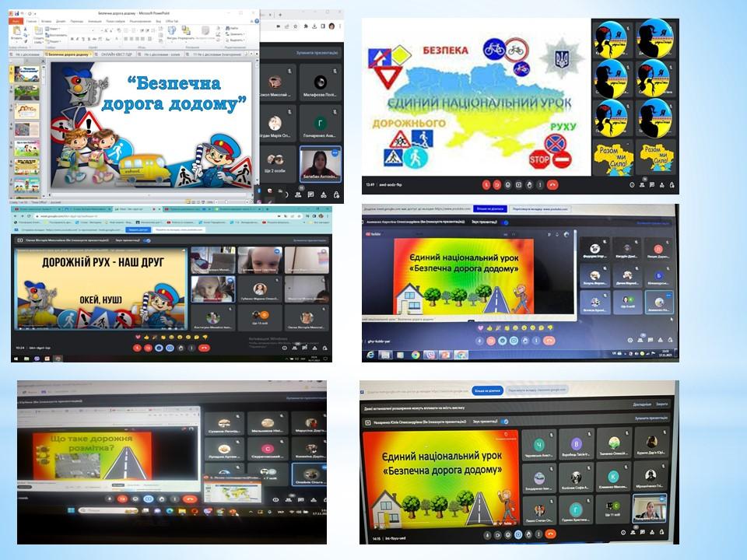The width and height of the screenshot is (747, 560).
Task: Click New Slide icon in PowerPoint ribbon
Action: click(x=39, y=31)
